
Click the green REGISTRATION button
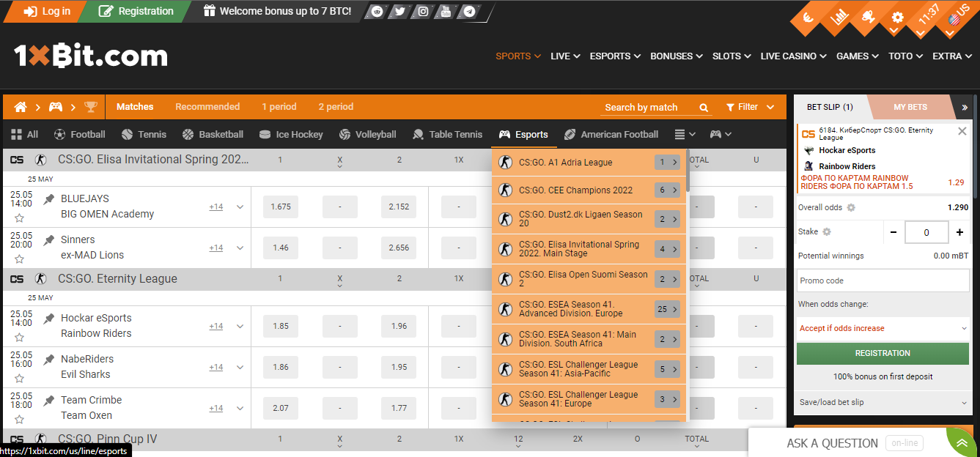883,354
